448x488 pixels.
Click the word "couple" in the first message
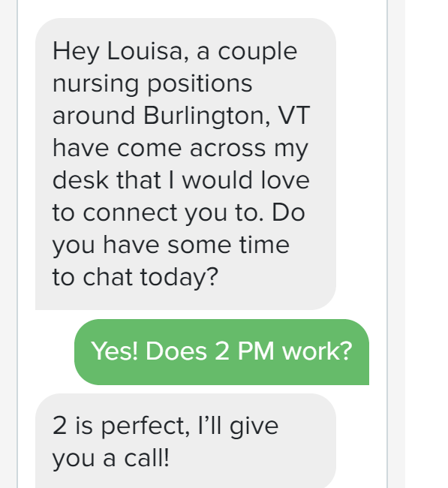point(257,52)
